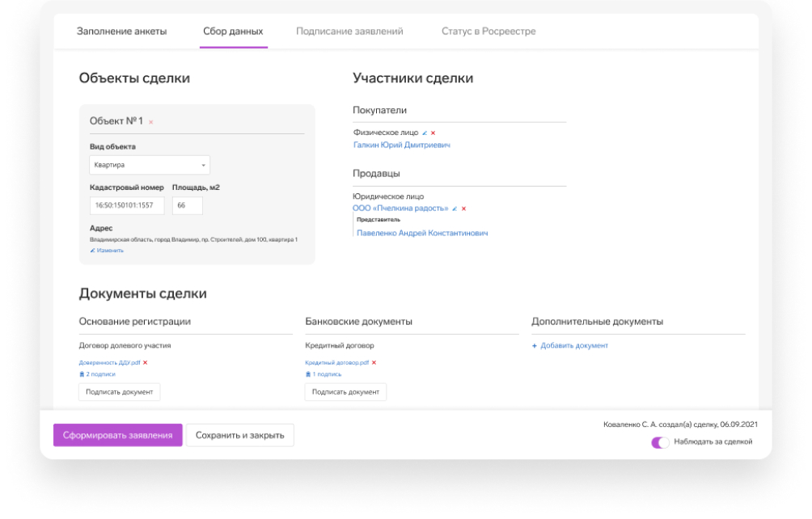This screenshot has width=812, height=519.
Task: Click Подписать документ under Кредитный договор
Action: tap(345, 392)
